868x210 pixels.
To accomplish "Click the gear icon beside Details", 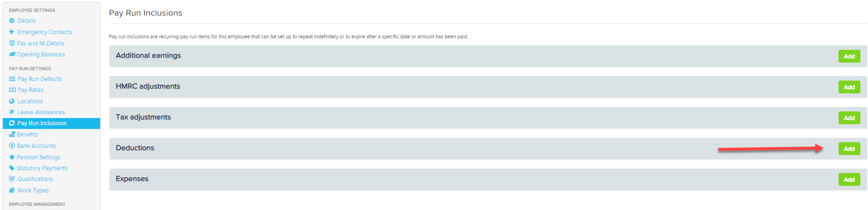I will click(12, 21).
